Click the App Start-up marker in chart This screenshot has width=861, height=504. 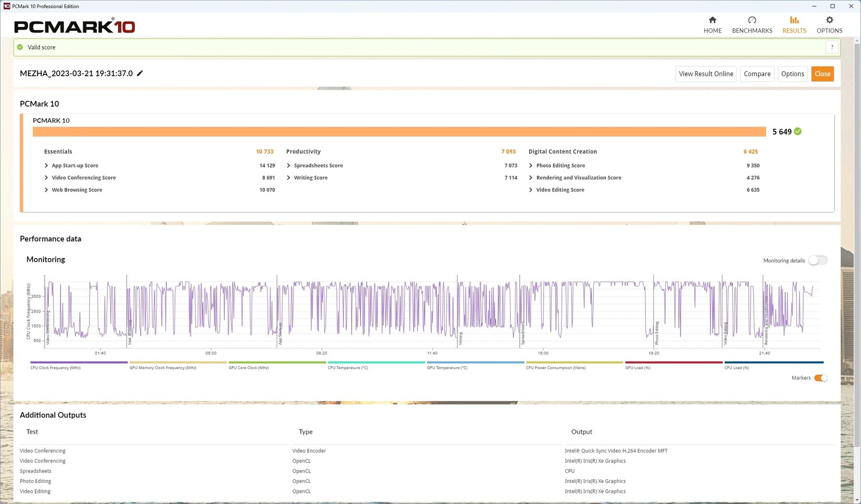tap(280, 334)
